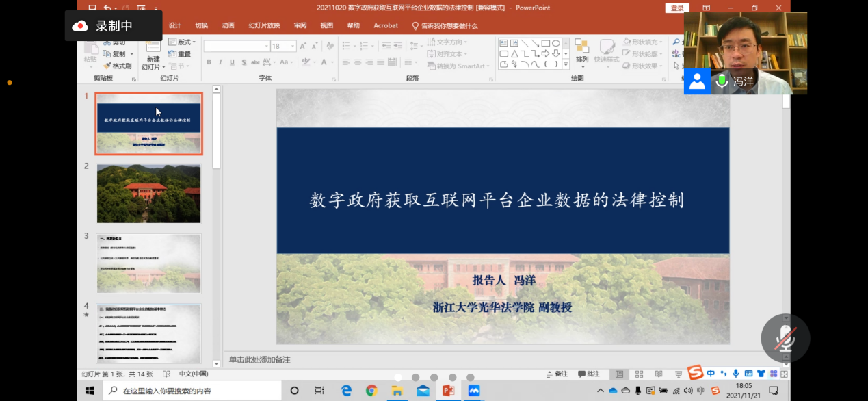Click the Reset (重置) slide icon
Screen dimensions: 868x401
tap(180, 54)
